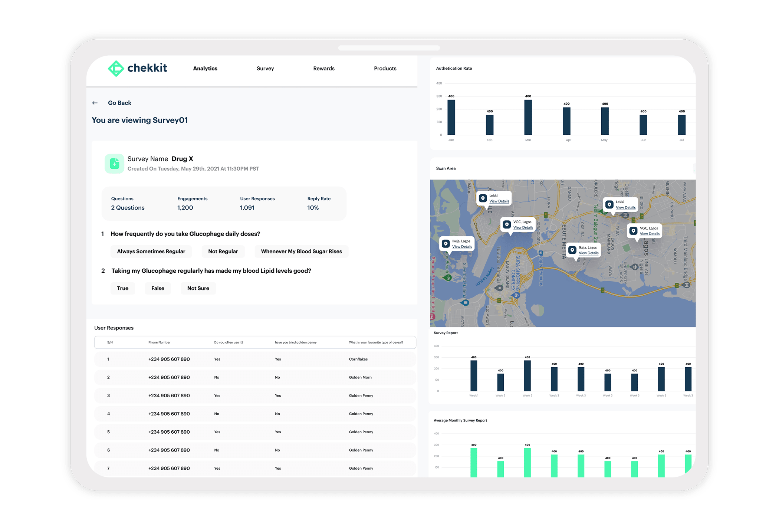Click the center VGC, Lagos pin icon

(x=507, y=224)
